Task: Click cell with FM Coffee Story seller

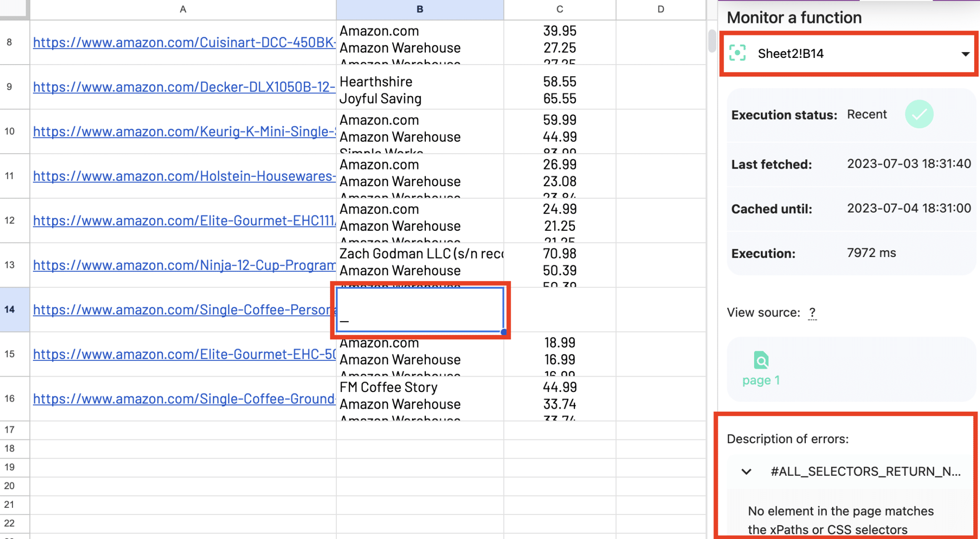Action: coord(420,398)
